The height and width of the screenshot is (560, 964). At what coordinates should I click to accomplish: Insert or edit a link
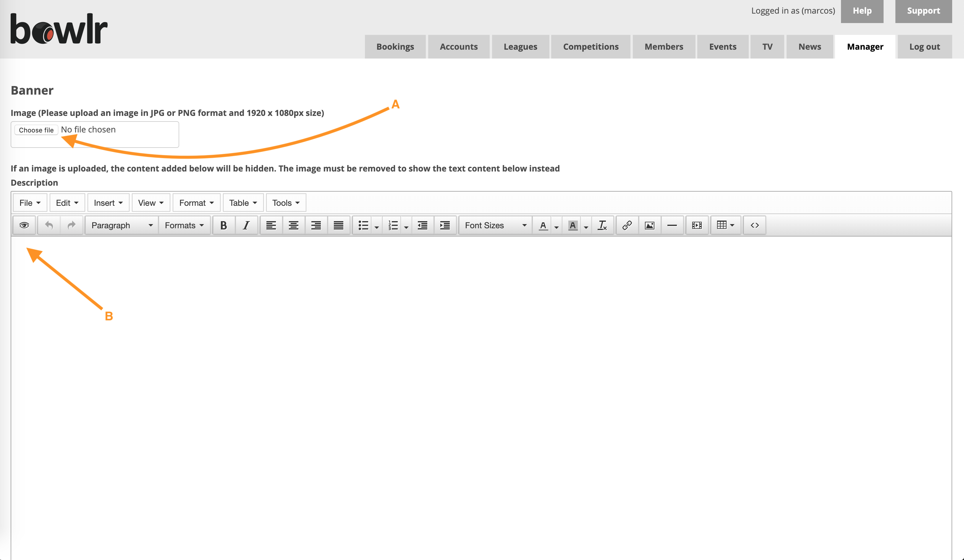pos(627,225)
